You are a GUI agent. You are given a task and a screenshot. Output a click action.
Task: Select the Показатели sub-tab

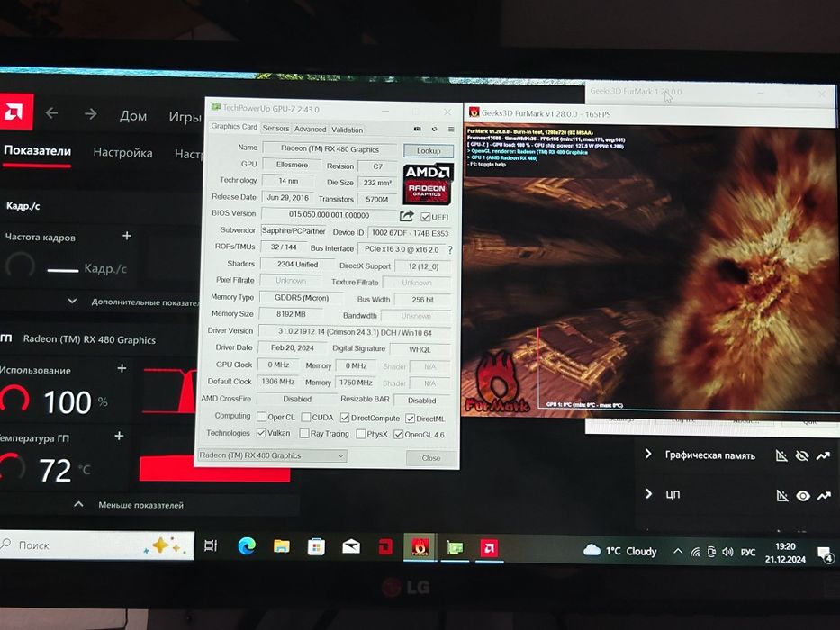point(37,150)
